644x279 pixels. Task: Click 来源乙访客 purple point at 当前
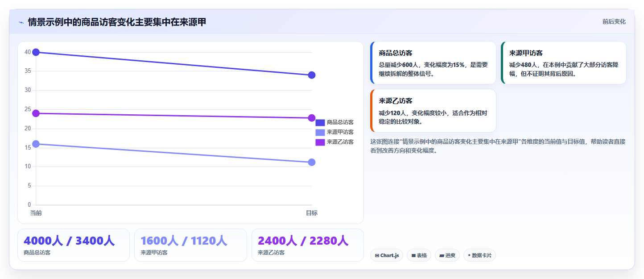[x=36, y=113]
